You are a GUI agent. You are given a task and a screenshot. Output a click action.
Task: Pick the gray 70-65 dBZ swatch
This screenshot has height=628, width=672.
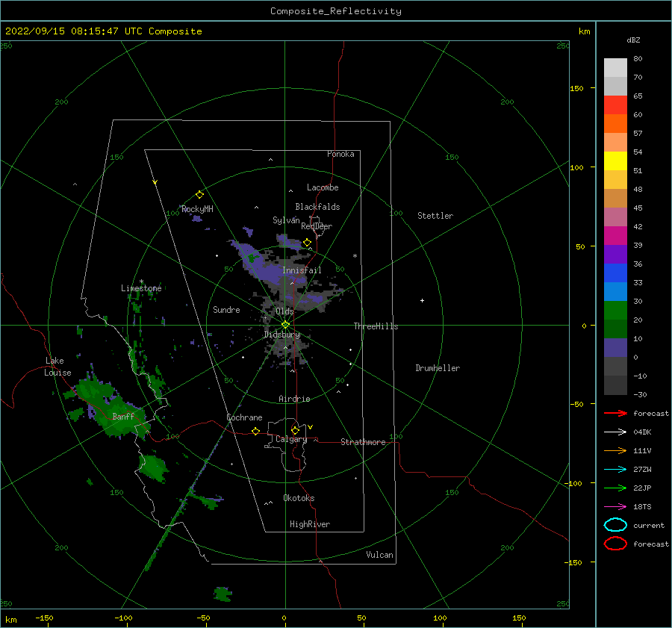[615, 86]
